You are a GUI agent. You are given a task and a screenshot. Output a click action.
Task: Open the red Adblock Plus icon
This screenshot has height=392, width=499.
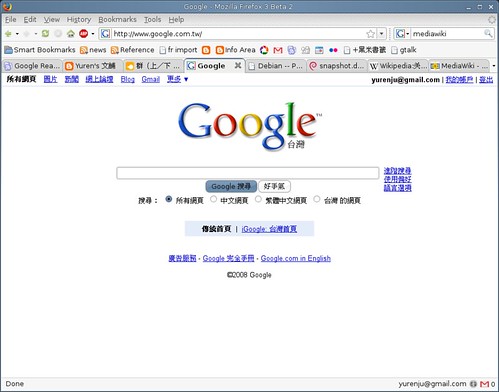point(83,33)
